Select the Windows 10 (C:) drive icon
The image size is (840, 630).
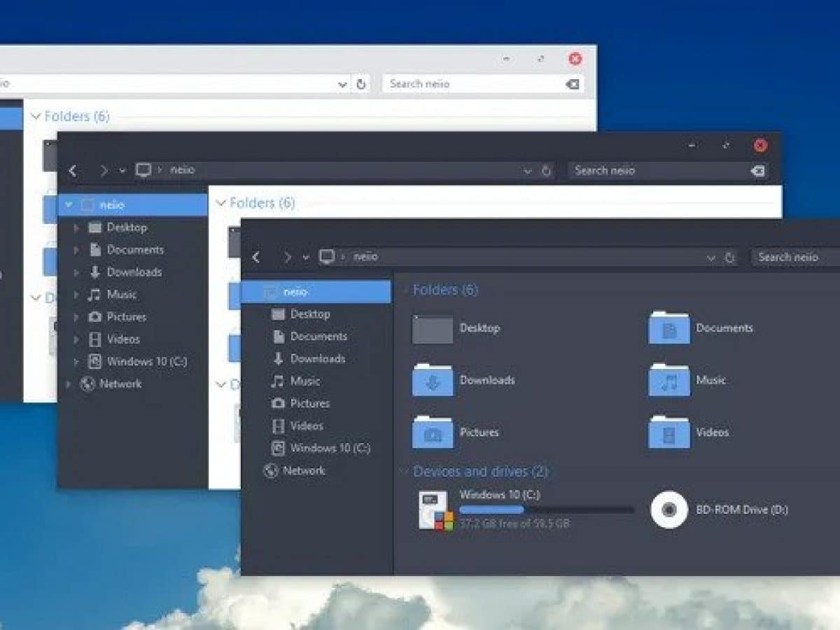click(x=435, y=510)
